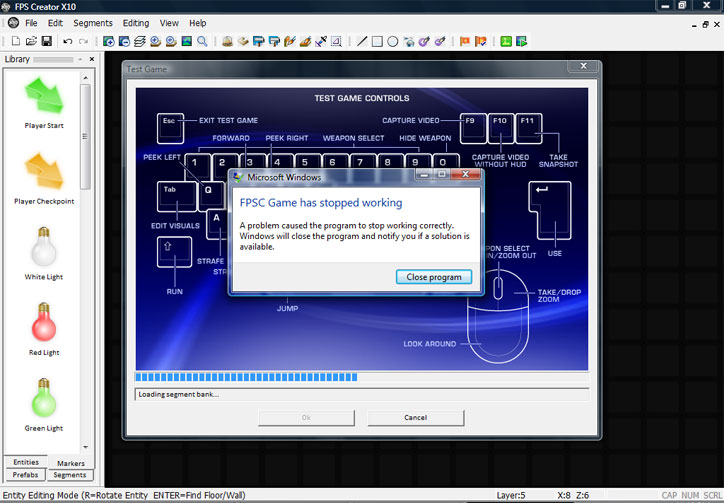724x503 pixels.
Task: Click the Open folder toolbar icon
Action: 31,42
